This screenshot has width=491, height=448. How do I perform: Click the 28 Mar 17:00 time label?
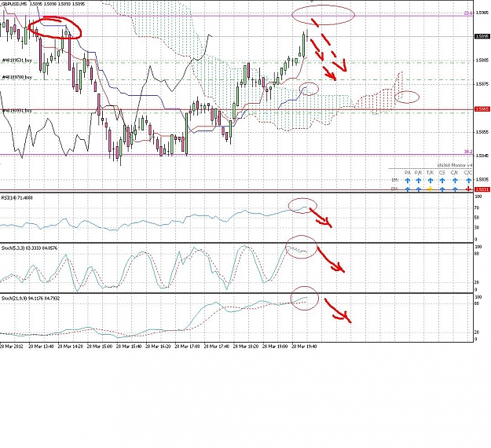click(187, 346)
